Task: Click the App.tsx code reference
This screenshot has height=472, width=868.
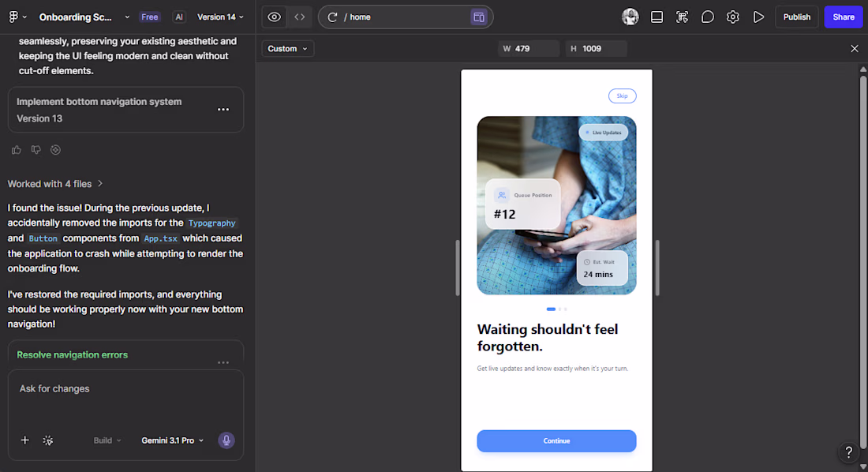Action: 160,239
